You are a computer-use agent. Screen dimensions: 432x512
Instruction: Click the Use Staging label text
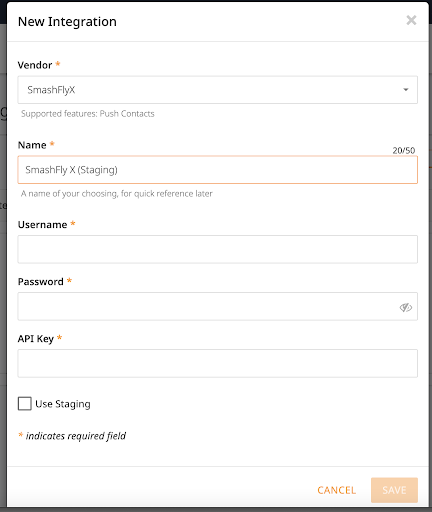(63, 404)
